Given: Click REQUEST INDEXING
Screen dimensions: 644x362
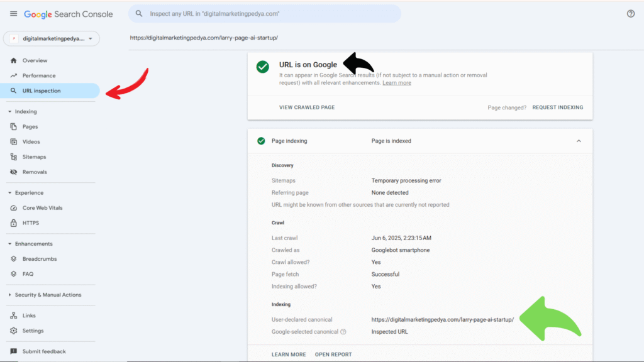Looking at the screenshot, I should (557, 107).
